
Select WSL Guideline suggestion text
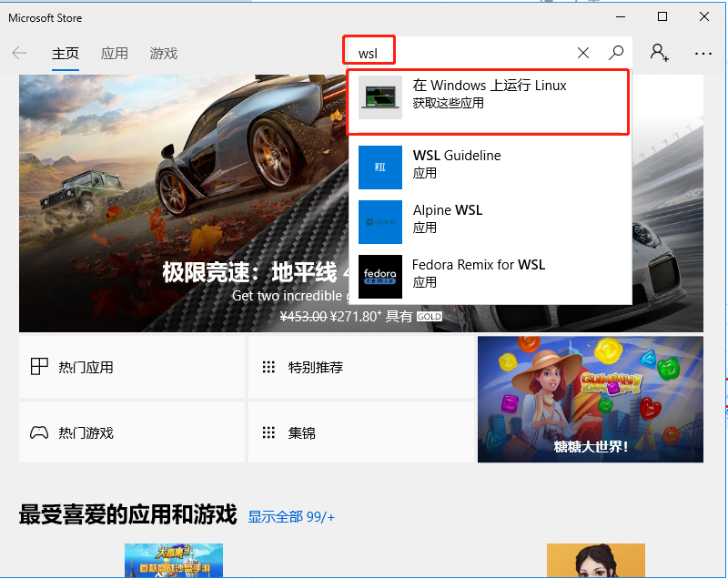457,156
